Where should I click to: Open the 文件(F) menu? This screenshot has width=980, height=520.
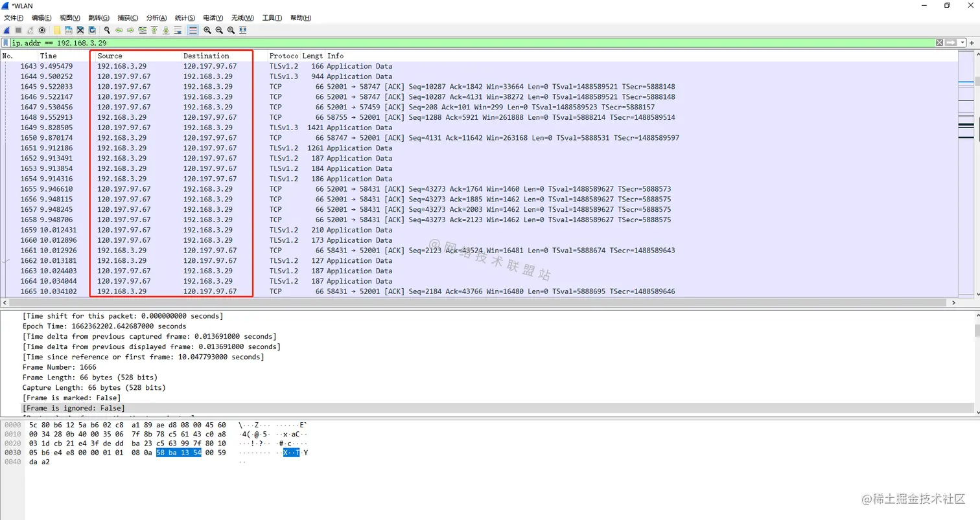[14, 17]
